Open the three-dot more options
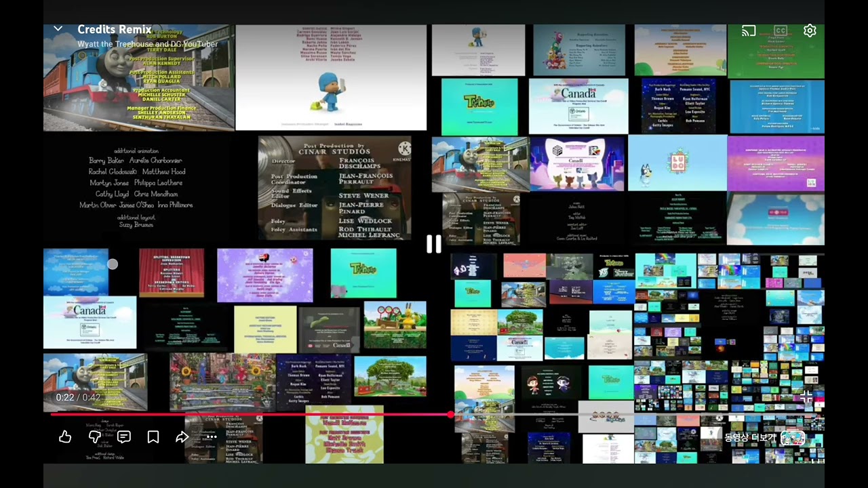 [x=211, y=437]
